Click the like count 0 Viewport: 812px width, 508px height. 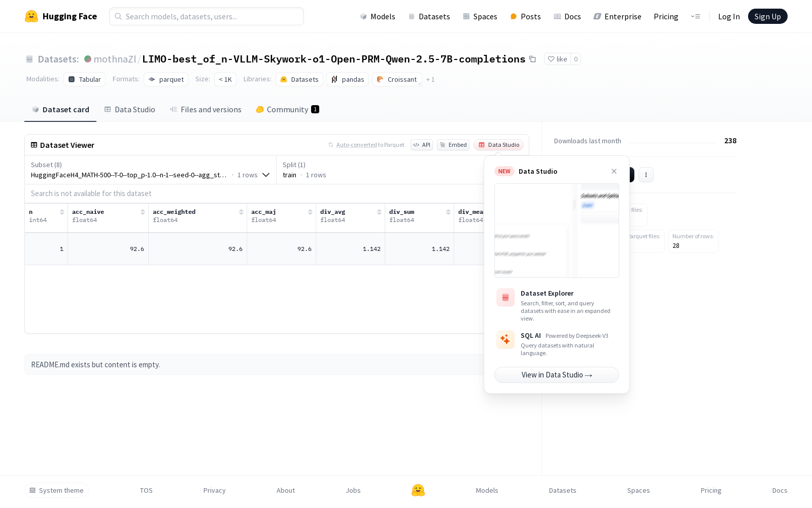click(576, 59)
